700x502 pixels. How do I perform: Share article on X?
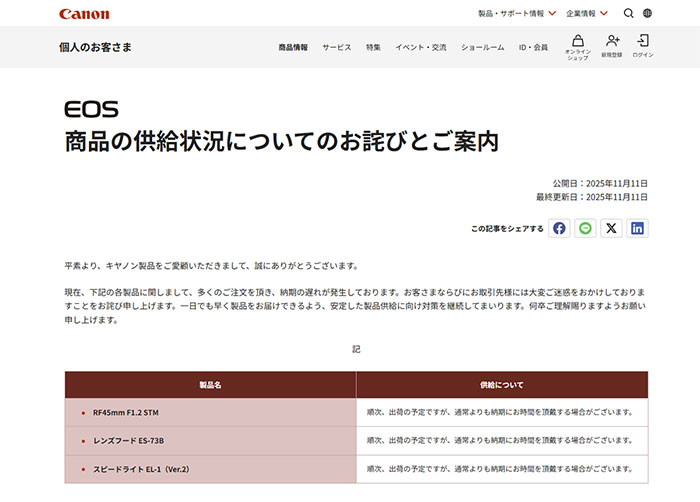pyautogui.click(x=611, y=228)
